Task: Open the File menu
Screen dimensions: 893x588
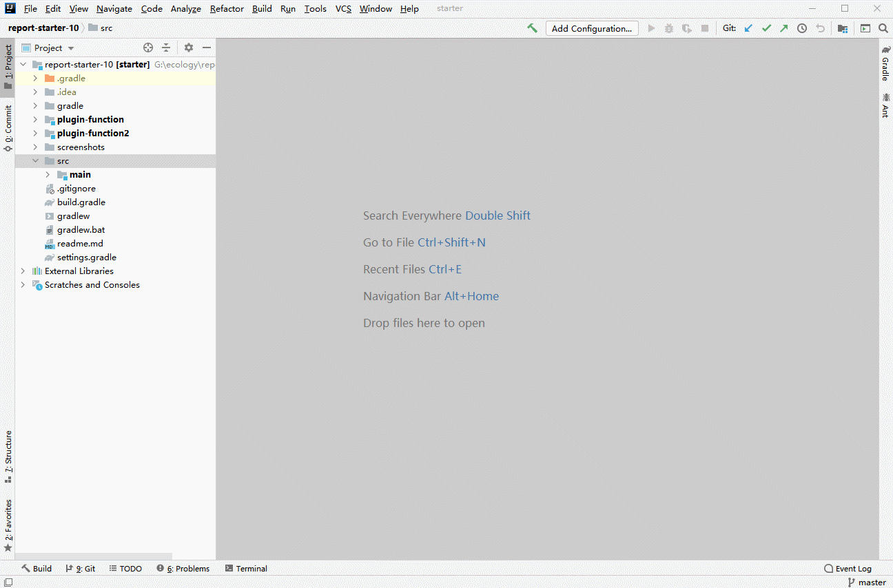Action: pos(30,8)
